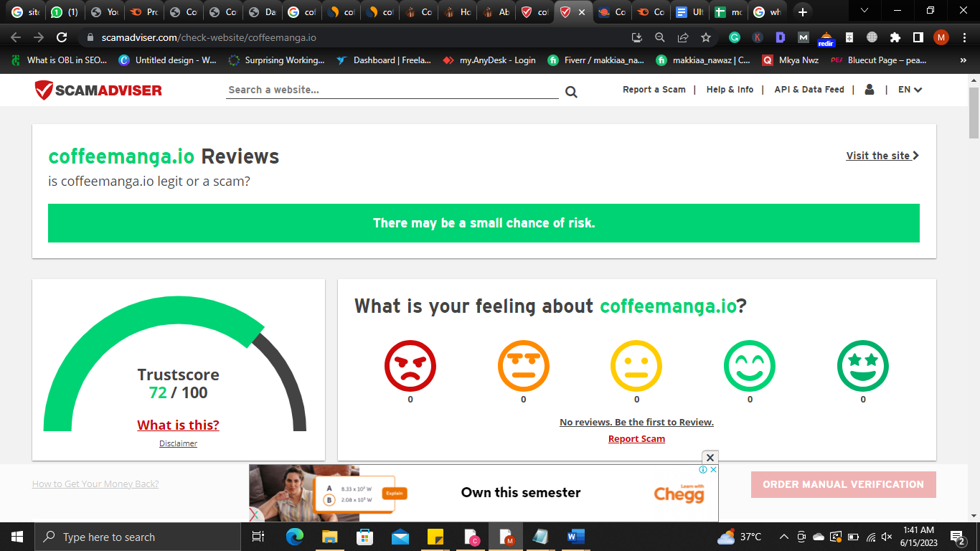Click the taskbar 'Type here to search' box

click(138, 537)
